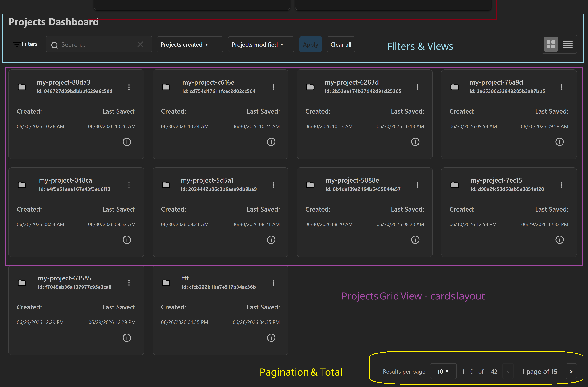Click folder icon of fff project

166,283
